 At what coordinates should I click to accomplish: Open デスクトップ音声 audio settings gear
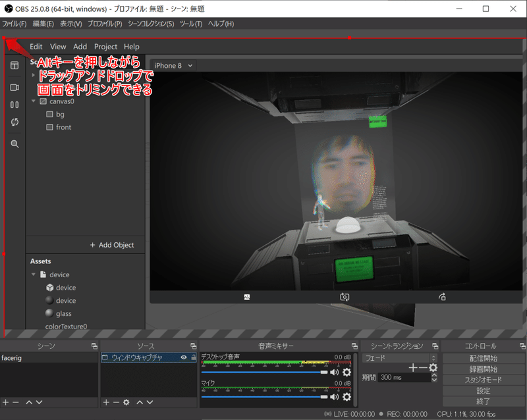click(x=347, y=372)
